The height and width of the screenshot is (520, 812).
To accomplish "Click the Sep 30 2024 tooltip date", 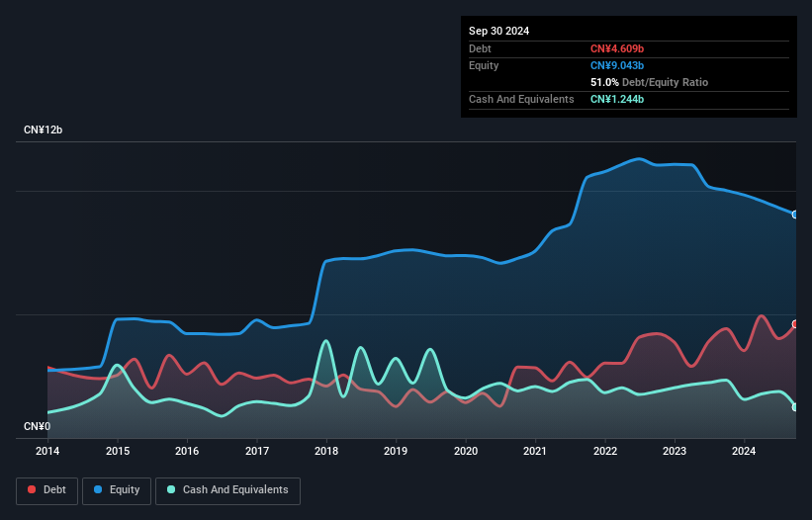I will [498, 31].
